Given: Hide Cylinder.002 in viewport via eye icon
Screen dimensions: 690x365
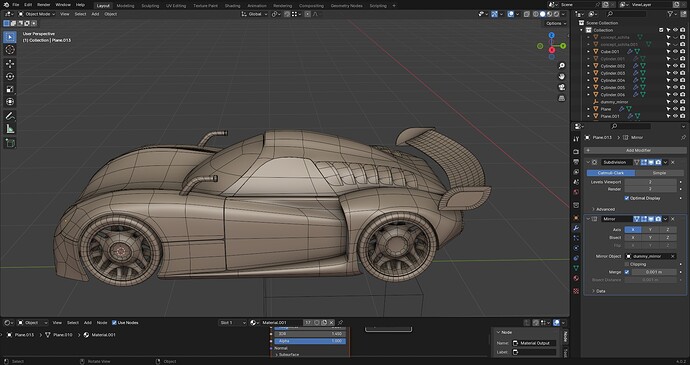Looking at the screenshot, I should click(675, 66).
